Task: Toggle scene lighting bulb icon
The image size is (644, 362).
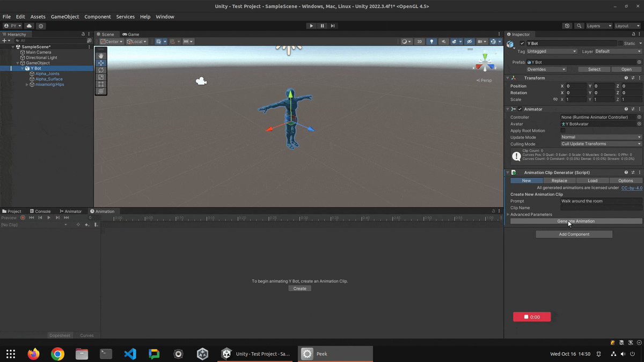Action: click(431, 41)
